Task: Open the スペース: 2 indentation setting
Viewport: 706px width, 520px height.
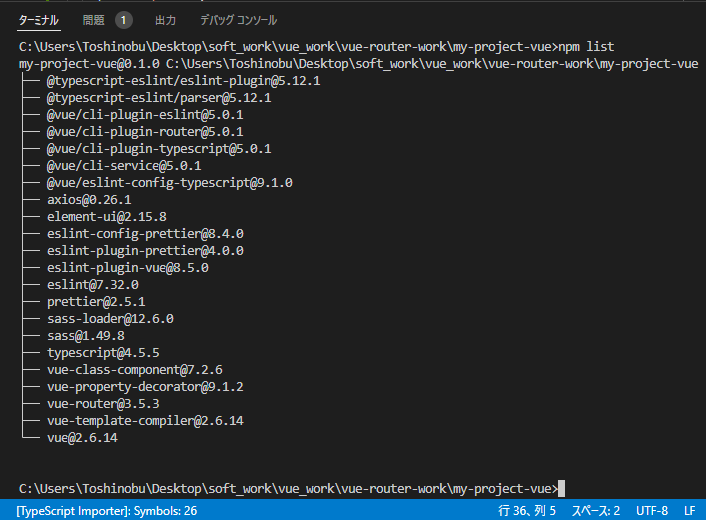Action: click(595, 511)
